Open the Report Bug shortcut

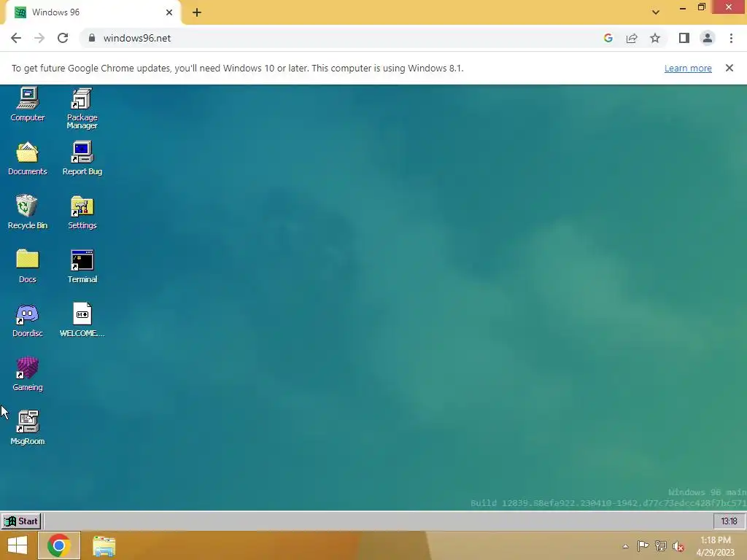click(x=82, y=158)
